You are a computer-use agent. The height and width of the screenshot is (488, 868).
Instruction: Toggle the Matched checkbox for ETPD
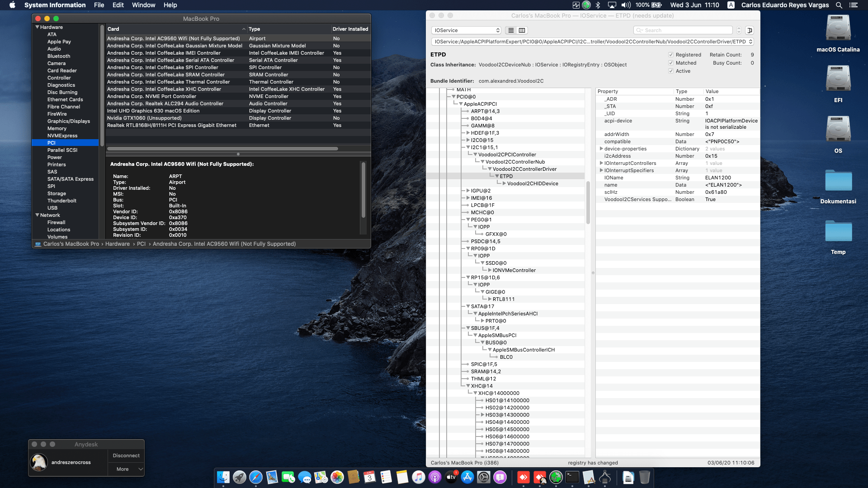671,63
